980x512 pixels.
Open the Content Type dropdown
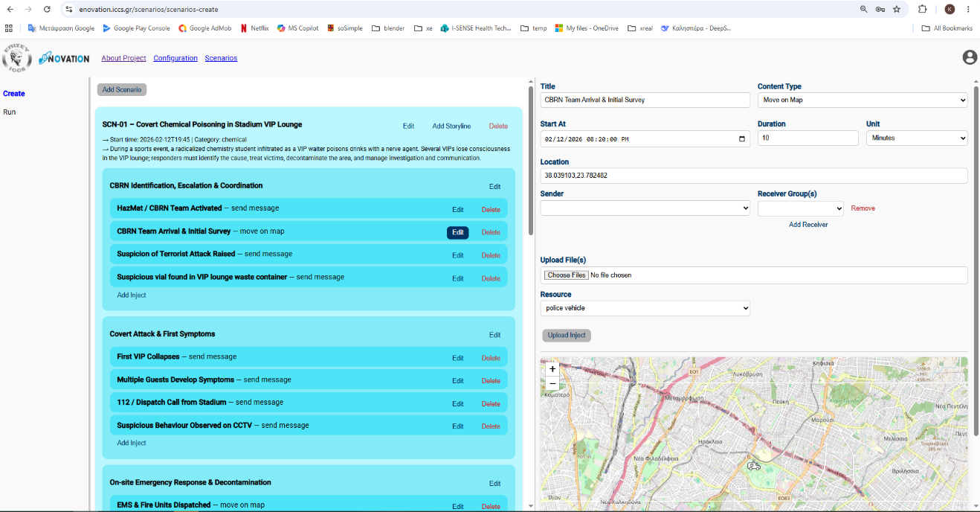point(863,100)
